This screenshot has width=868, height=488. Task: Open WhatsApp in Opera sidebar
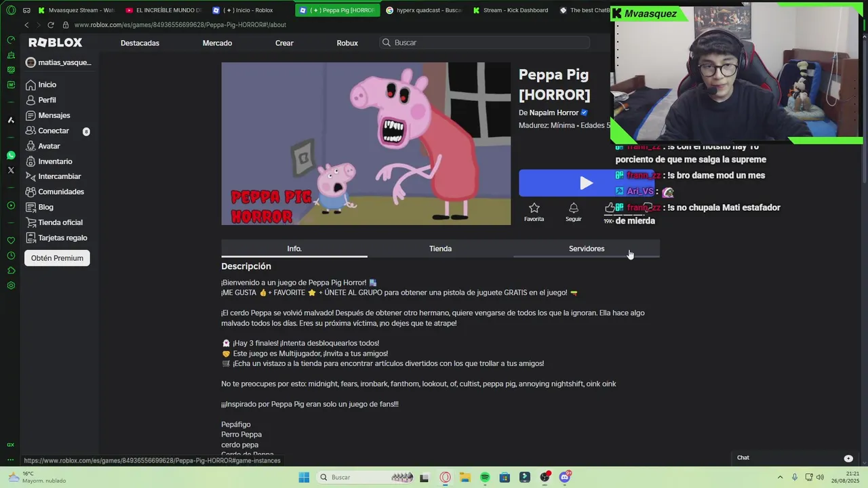(x=11, y=155)
